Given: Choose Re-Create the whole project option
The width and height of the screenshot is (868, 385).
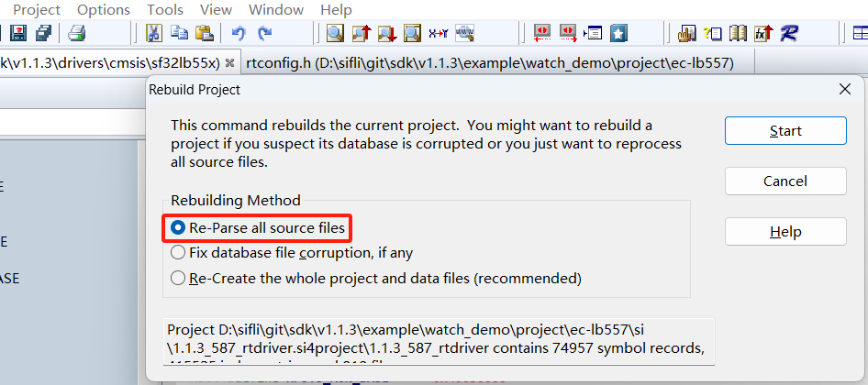Looking at the screenshot, I should [x=376, y=278].
